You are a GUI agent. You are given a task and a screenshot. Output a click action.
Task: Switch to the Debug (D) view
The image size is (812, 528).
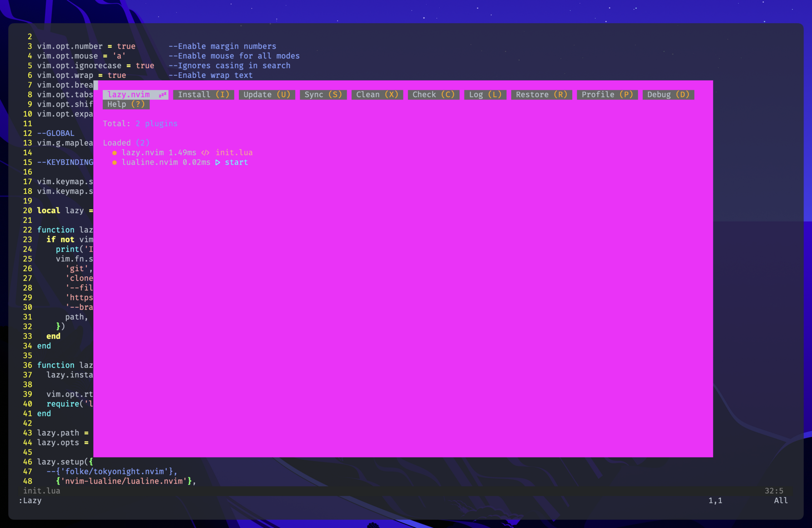[668, 95]
